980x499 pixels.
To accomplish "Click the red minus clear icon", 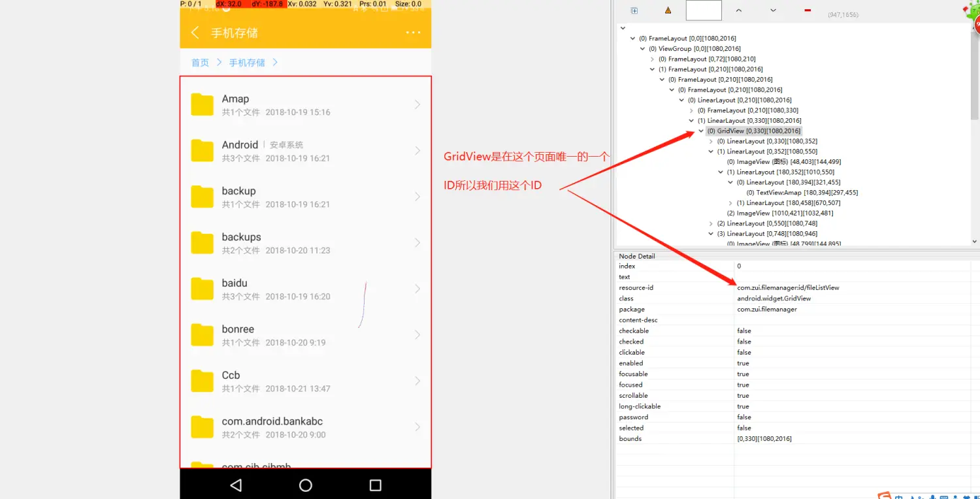I will click(808, 10).
